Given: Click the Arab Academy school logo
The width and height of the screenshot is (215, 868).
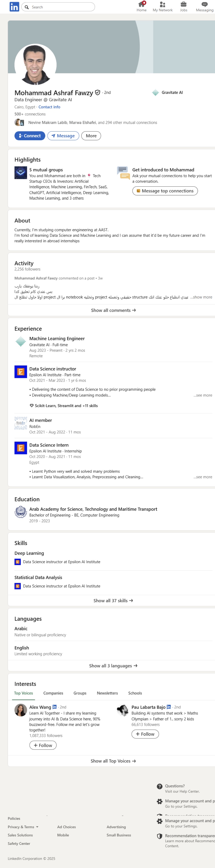Looking at the screenshot, I should pos(20,512).
